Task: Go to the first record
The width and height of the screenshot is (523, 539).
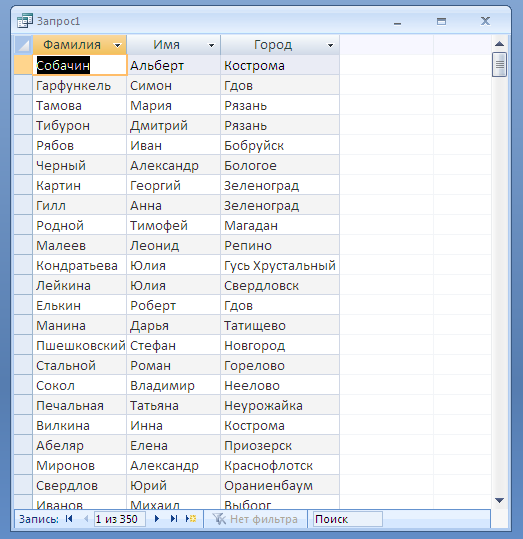Action: [69, 519]
